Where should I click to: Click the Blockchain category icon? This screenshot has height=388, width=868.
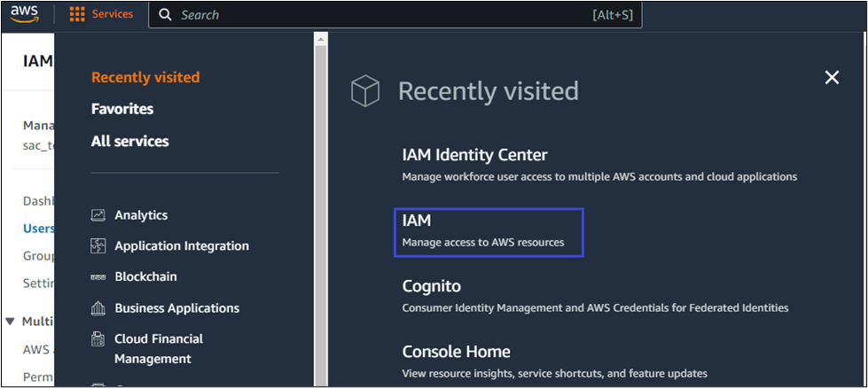(x=98, y=277)
